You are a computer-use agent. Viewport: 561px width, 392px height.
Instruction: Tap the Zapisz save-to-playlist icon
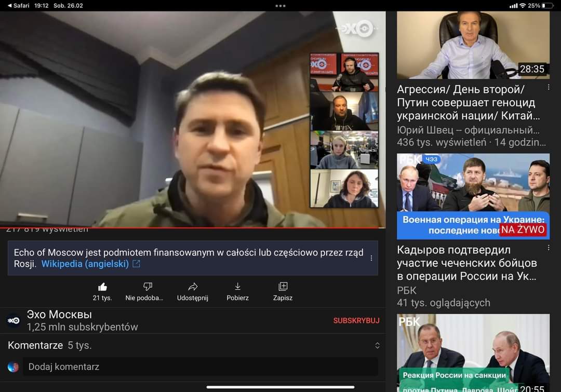coord(283,287)
